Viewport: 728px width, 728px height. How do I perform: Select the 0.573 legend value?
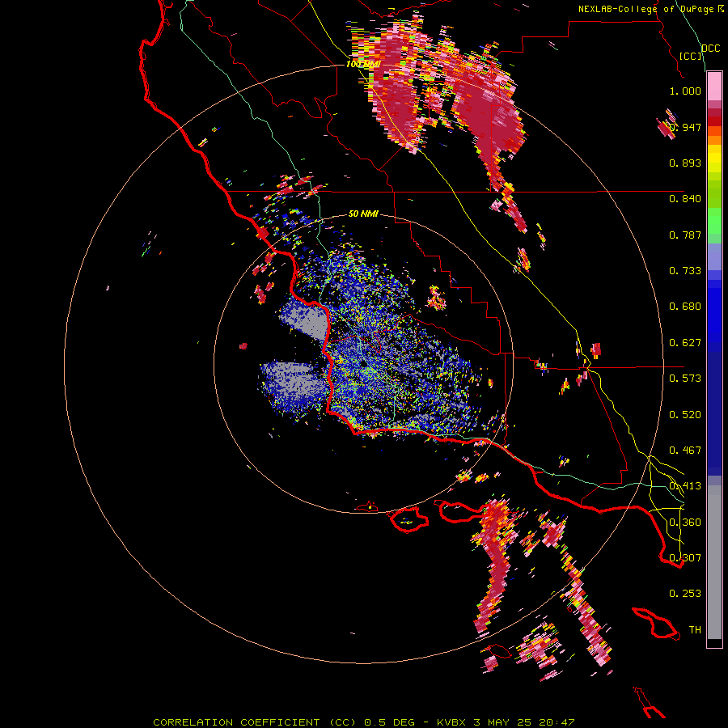click(685, 379)
